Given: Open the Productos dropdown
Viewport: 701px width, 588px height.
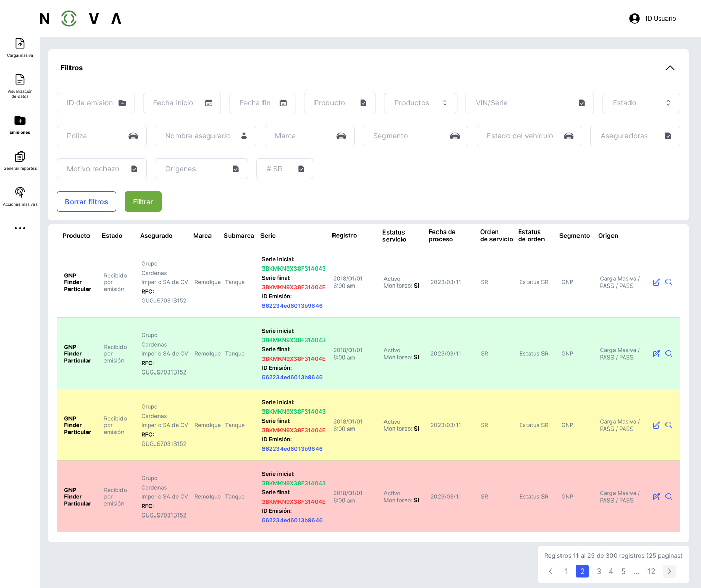Looking at the screenshot, I should pyautogui.click(x=421, y=103).
